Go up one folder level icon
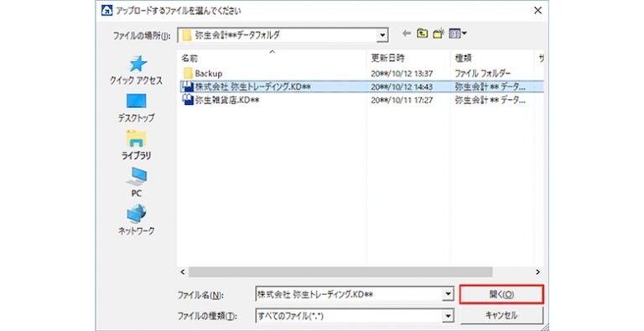The width and height of the screenshot is (644, 331). tap(423, 34)
